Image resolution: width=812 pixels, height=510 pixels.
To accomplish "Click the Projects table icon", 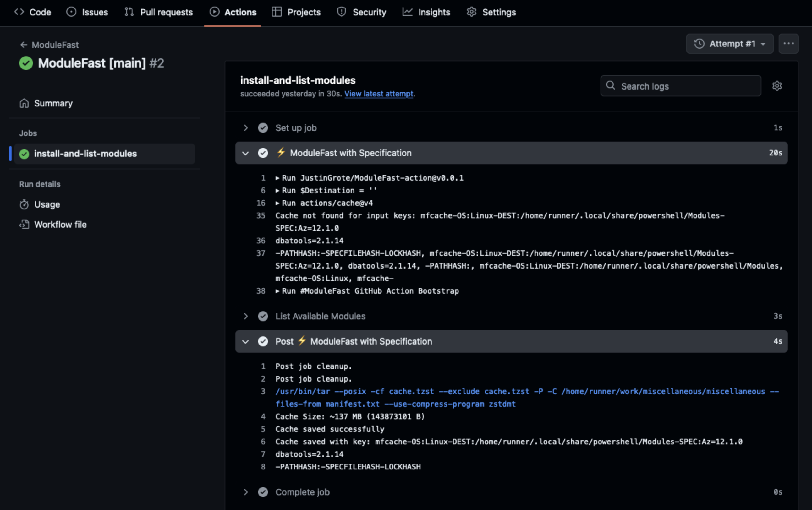I will [277, 12].
